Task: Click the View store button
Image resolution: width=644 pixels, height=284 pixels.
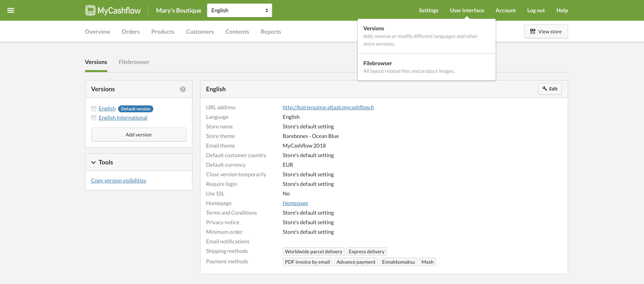Action: click(x=546, y=31)
